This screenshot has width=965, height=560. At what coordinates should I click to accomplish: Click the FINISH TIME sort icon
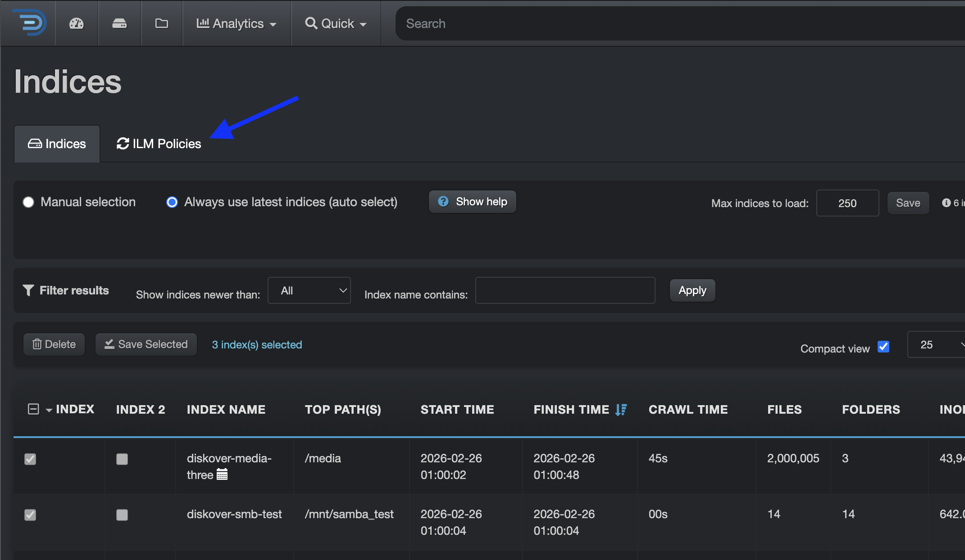621,410
